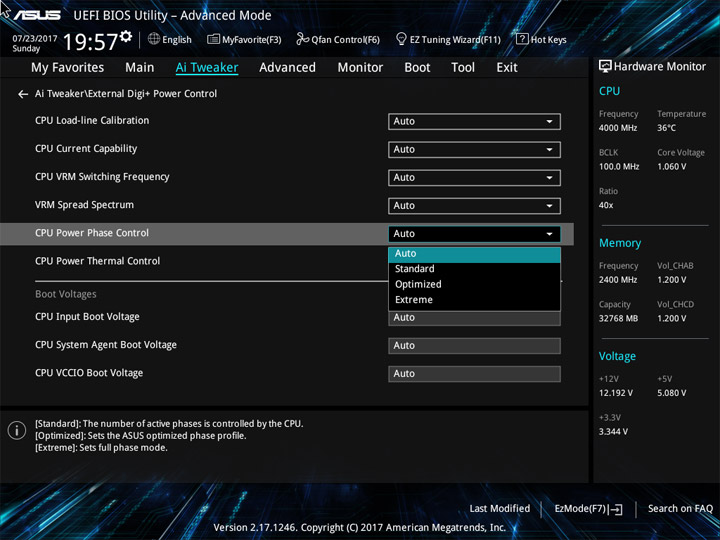Select the VRM Spread Spectrum label

[x=84, y=205]
